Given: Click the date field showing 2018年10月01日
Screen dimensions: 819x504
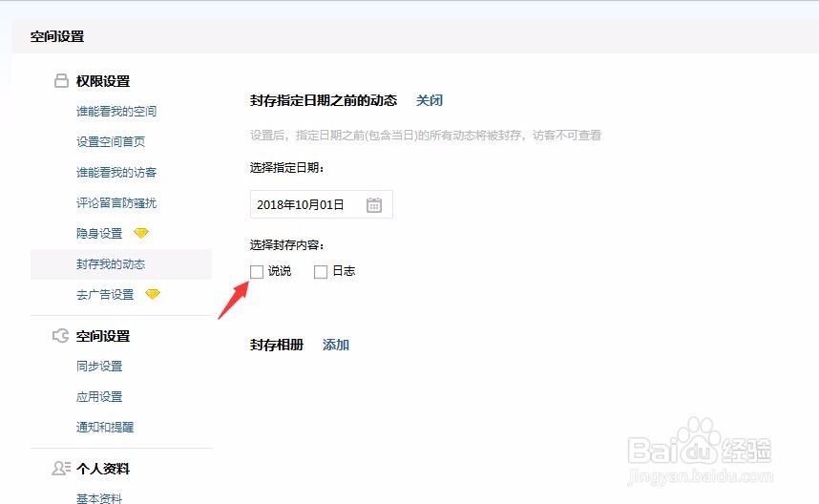Looking at the screenshot, I should point(322,204).
